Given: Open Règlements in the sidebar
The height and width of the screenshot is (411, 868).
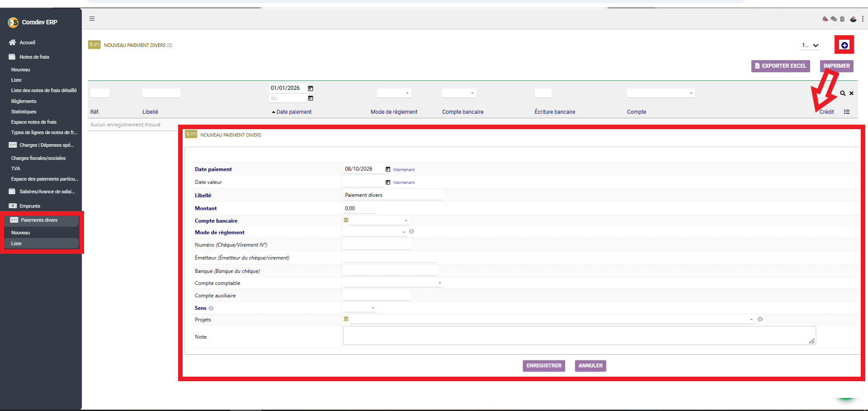Looking at the screenshot, I should point(24,101).
